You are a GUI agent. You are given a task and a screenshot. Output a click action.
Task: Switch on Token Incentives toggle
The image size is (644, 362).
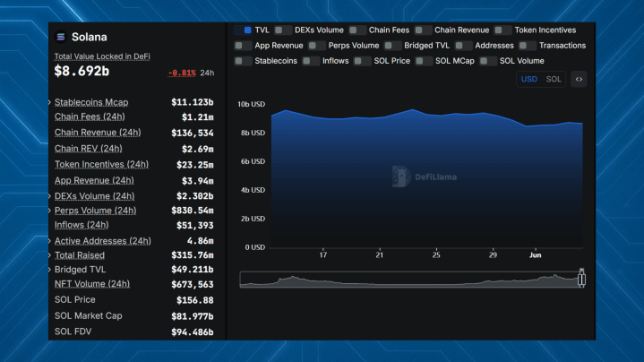[x=502, y=30]
